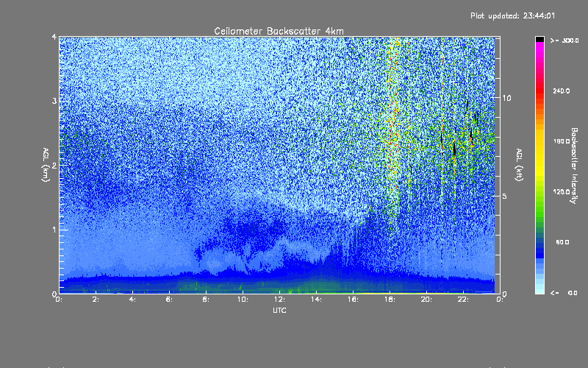Image resolution: width=588 pixels, height=368 pixels.
Task: Click the '120.0' colorbar value
Action: click(x=562, y=192)
